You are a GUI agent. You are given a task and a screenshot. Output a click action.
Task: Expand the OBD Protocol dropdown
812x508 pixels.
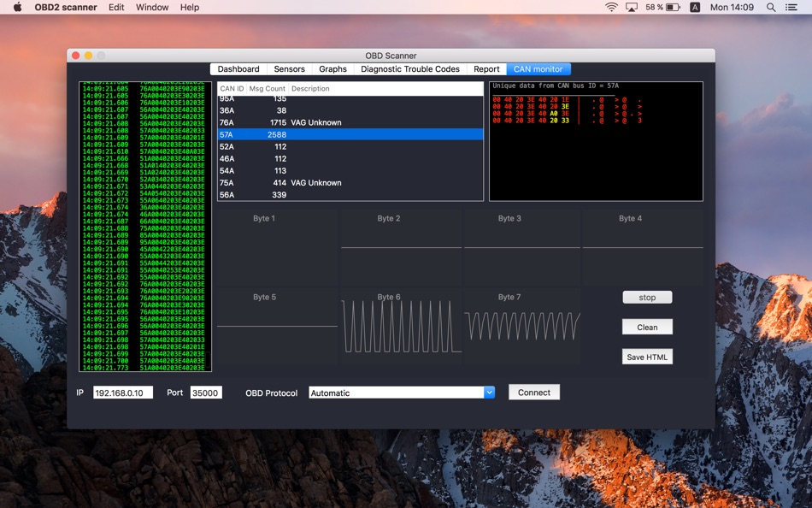pyautogui.click(x=489, y=393)
